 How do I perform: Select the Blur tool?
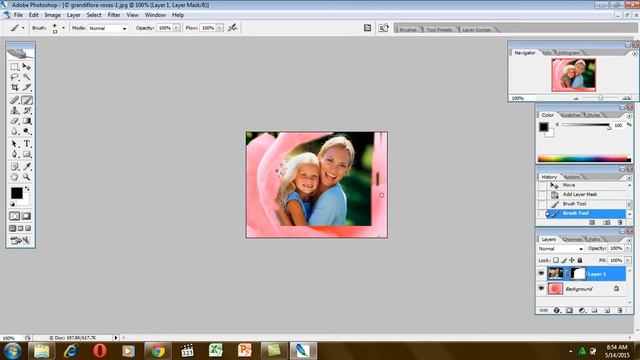pos(15,131)
